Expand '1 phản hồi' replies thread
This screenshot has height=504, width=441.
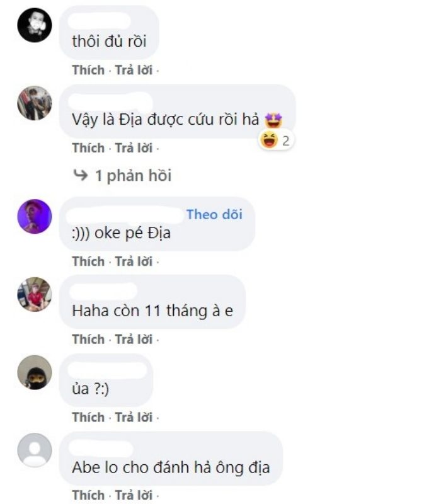point(133,176)
